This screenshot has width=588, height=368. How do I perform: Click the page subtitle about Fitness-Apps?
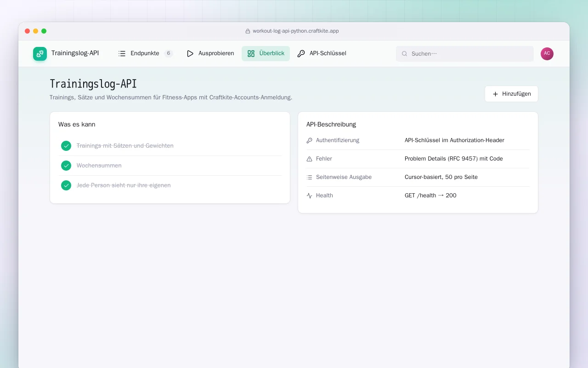[x=171, y=98]
